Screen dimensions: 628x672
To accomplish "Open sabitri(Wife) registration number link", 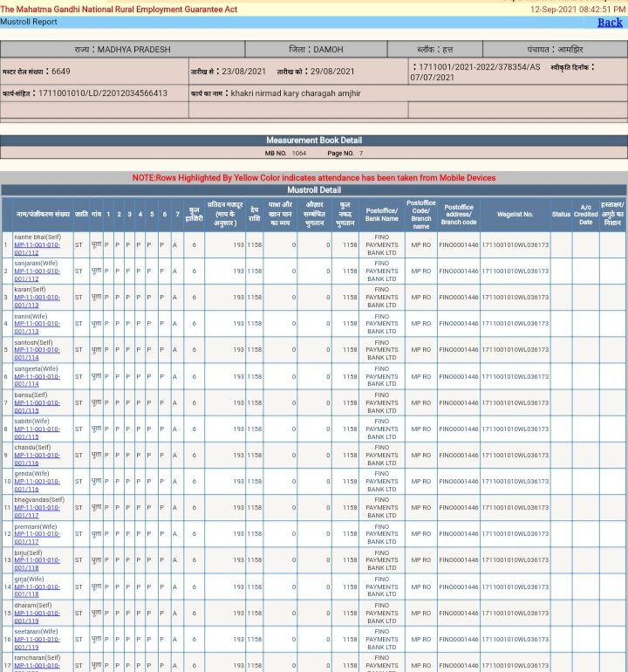I will (37, 433).
